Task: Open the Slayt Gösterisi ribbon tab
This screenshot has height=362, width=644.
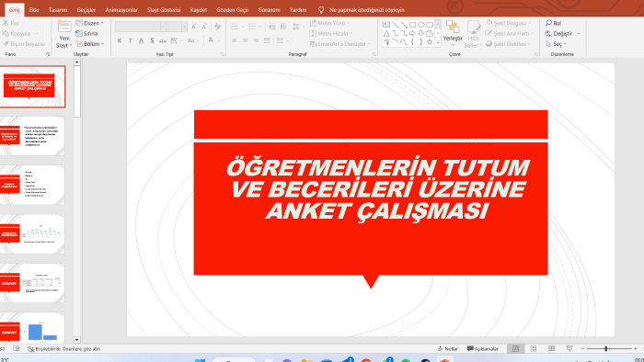Action: tap(164, 10)
